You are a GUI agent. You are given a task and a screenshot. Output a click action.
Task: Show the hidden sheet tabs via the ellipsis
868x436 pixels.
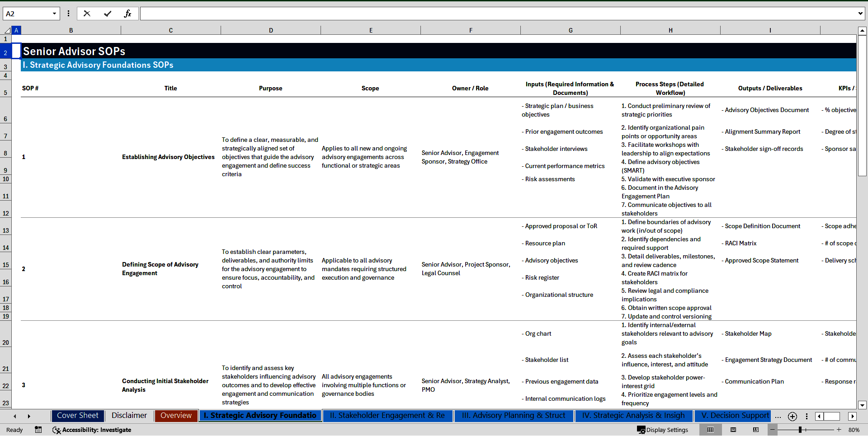(778, 416)
